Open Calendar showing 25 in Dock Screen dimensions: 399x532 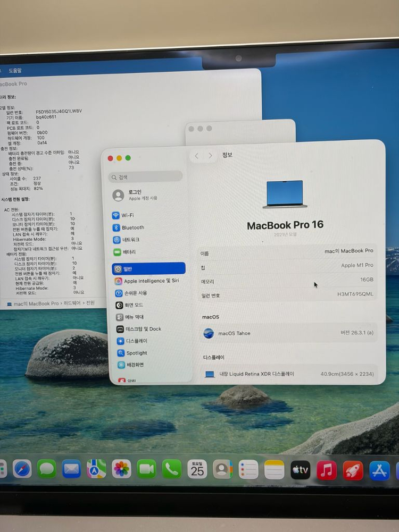click(x=197, y=470)
